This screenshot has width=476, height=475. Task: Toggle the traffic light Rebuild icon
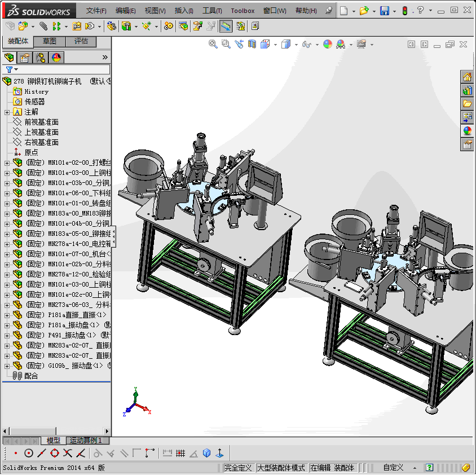click(x=404, y=11)
